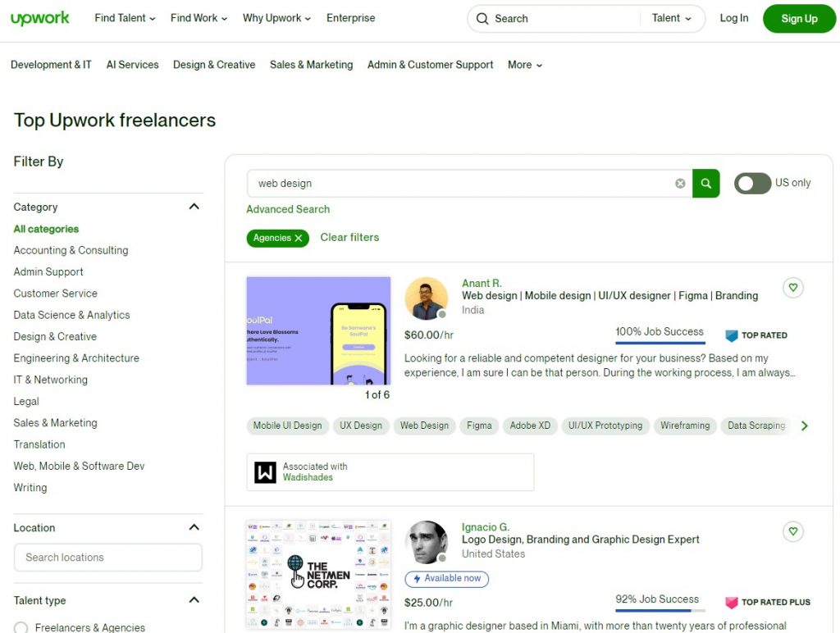The image size is (840, 633).
Task: Open the Advanced Search link
Action: click(288, 209)
